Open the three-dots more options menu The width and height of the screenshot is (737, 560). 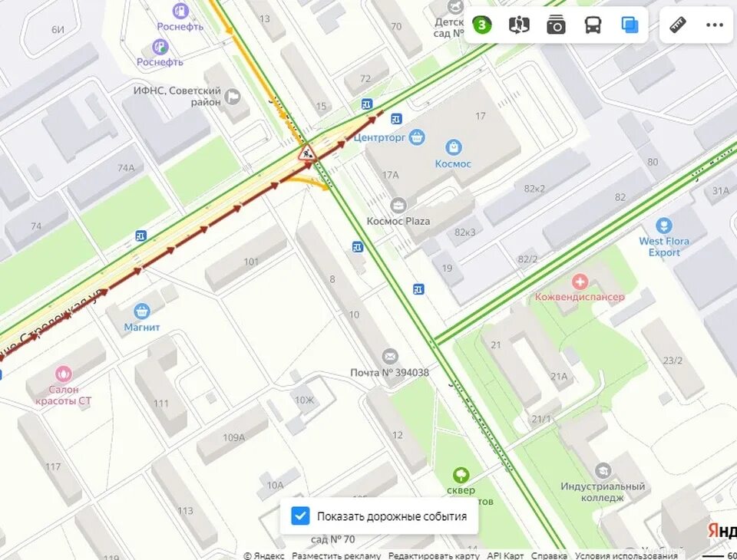715,25
